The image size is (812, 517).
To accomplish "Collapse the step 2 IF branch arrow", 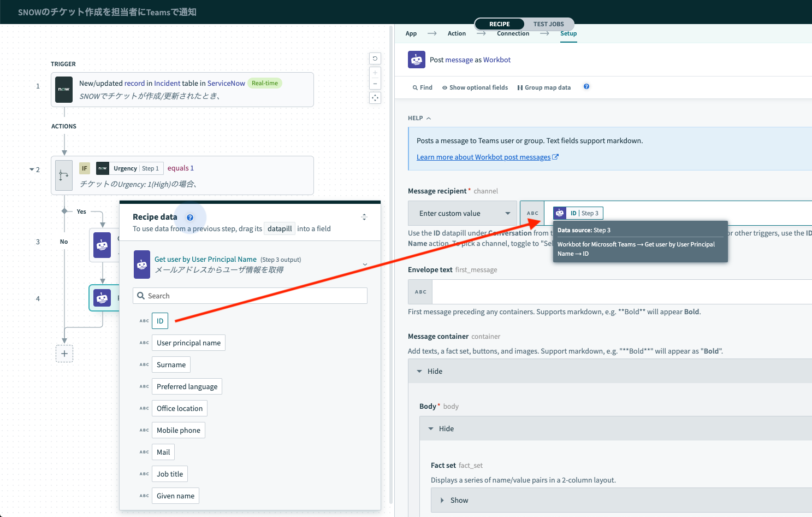I will pos(32,169).
